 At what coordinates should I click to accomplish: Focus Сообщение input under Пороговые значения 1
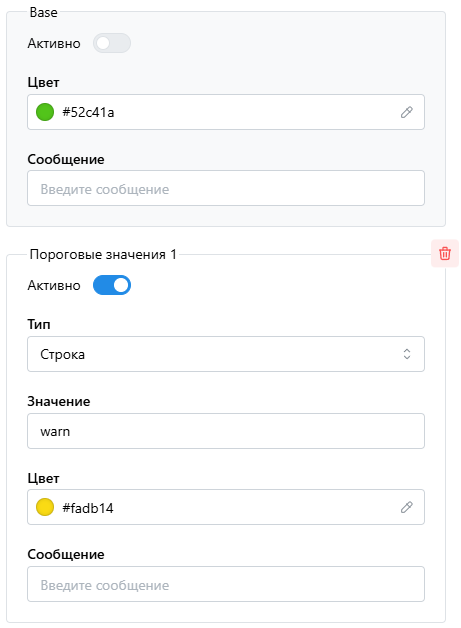[x=226, y=584]
